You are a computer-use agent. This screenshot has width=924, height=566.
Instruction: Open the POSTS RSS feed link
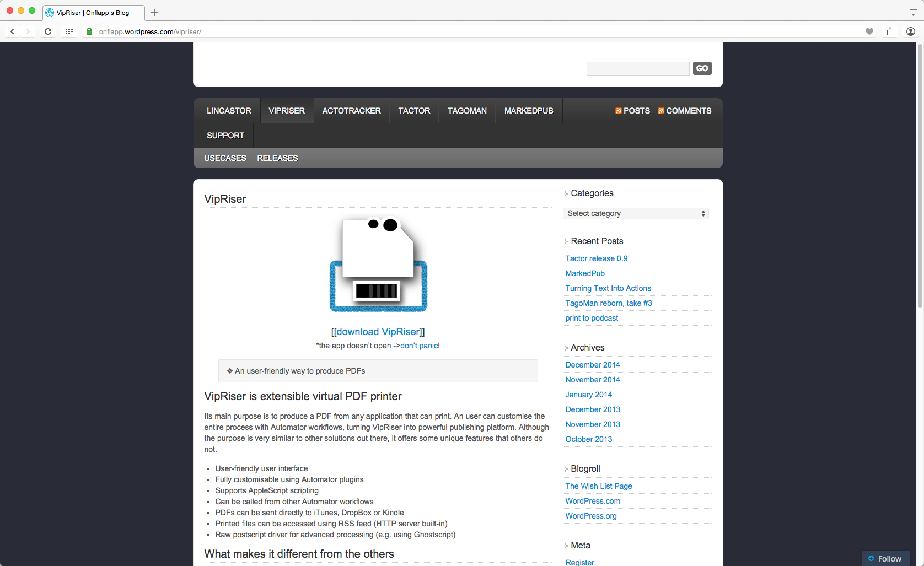click(x=632, y=111)
